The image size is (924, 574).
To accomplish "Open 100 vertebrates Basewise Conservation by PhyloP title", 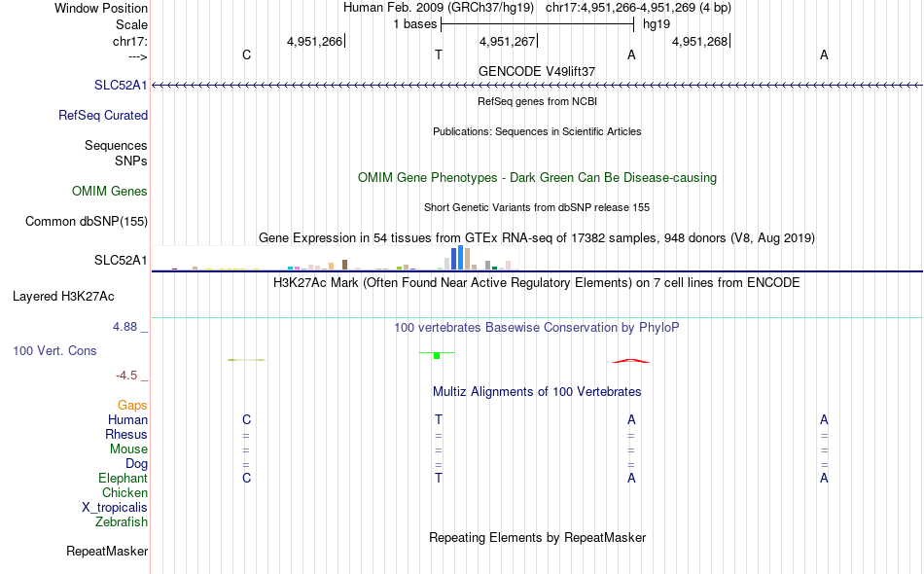I will point(537,328).
